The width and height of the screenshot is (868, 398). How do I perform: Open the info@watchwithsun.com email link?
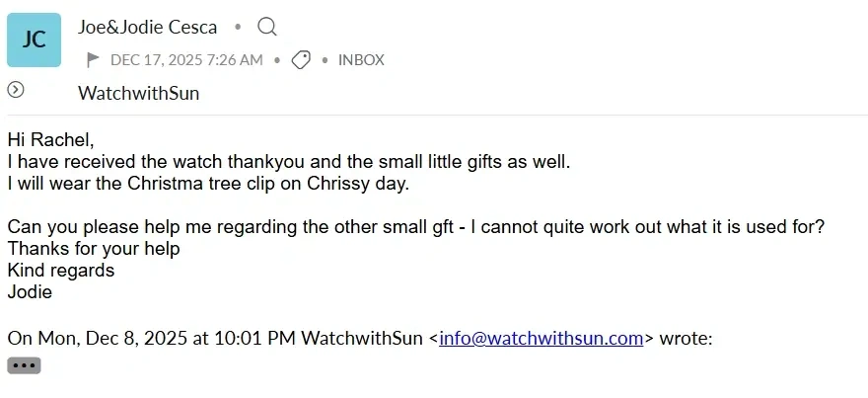[542, 338]
